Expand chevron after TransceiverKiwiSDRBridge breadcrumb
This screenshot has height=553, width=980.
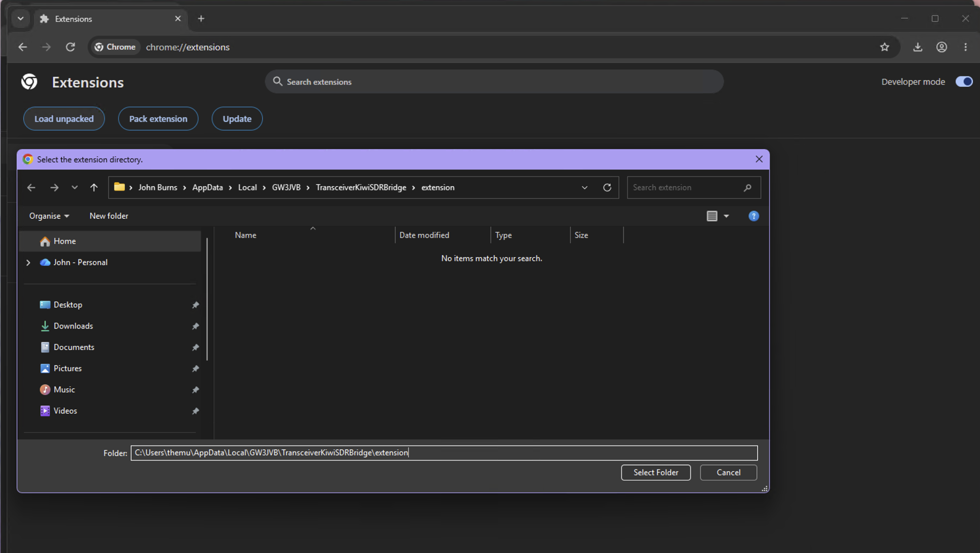click(413, 188)
